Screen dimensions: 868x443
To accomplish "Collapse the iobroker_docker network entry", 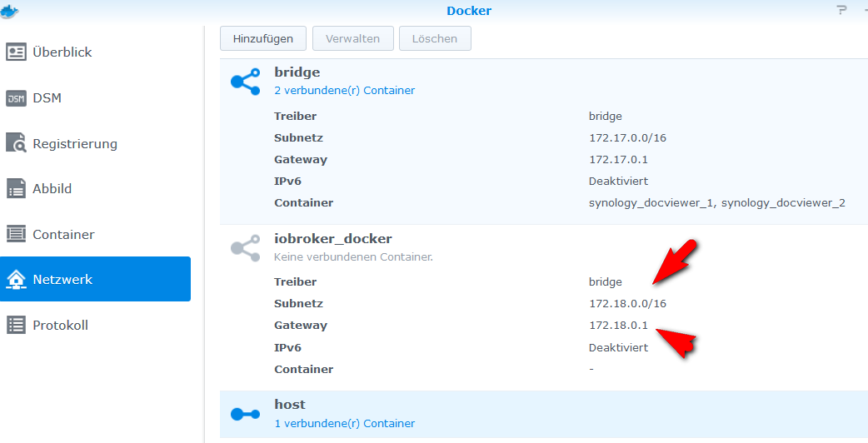I will [x=332, y=239].
